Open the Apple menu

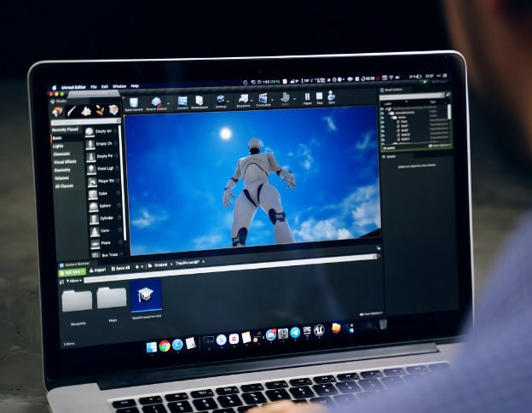point(55,88)
